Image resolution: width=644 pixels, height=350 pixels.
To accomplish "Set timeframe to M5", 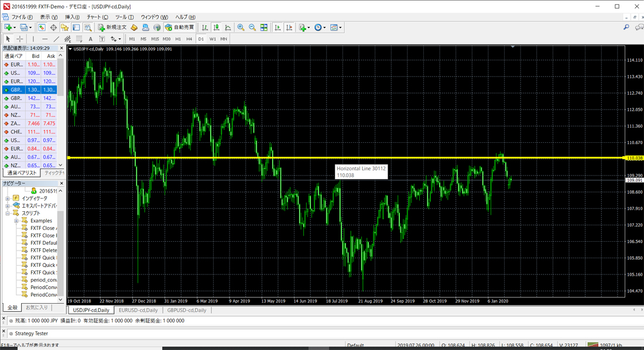I will click(x=143, y=39).
